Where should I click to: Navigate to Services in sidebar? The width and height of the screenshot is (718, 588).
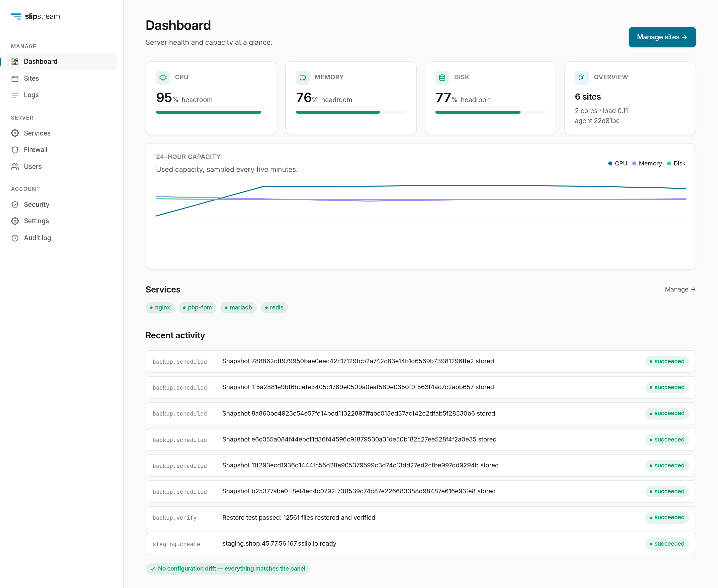62,133
